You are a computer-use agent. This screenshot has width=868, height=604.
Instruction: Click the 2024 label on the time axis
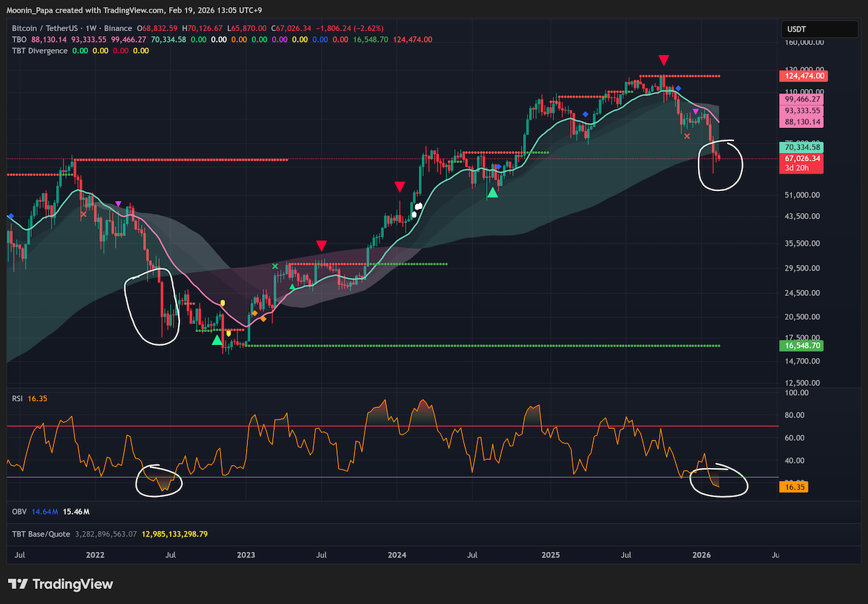[x=396, y=556]
